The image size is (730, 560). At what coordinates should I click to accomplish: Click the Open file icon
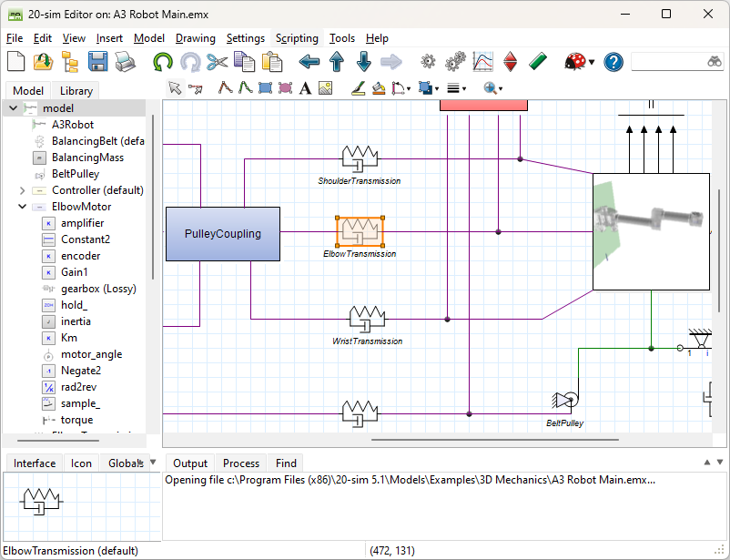[42, 62]
